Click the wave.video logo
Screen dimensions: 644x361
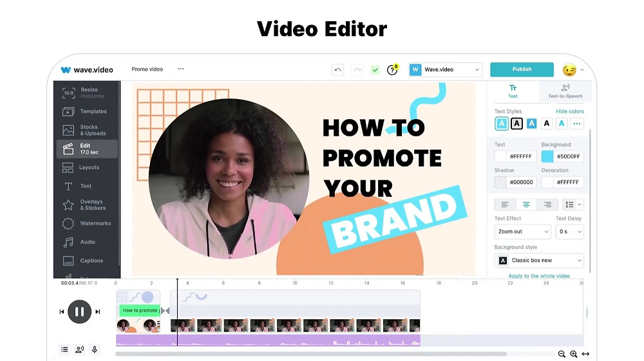pos(87,69)
